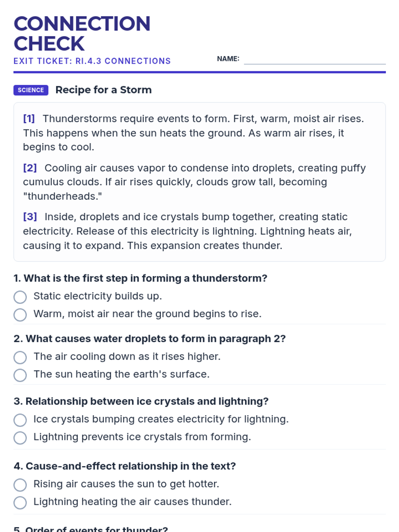Click the "CONNECTION CHECK" heading
Viewport: 399px width, 532px height.
(x=82, y=33)
